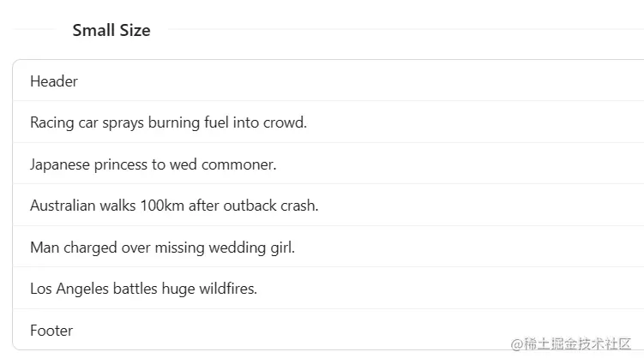
Task: Click the Header row of the list
Action: [54, 81]
